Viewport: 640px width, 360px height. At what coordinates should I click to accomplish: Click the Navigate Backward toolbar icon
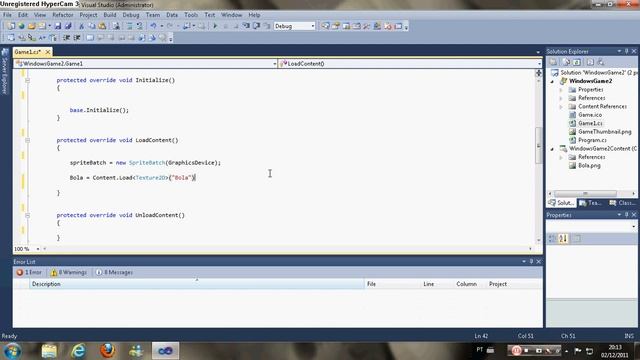click(x=187, y=26)
